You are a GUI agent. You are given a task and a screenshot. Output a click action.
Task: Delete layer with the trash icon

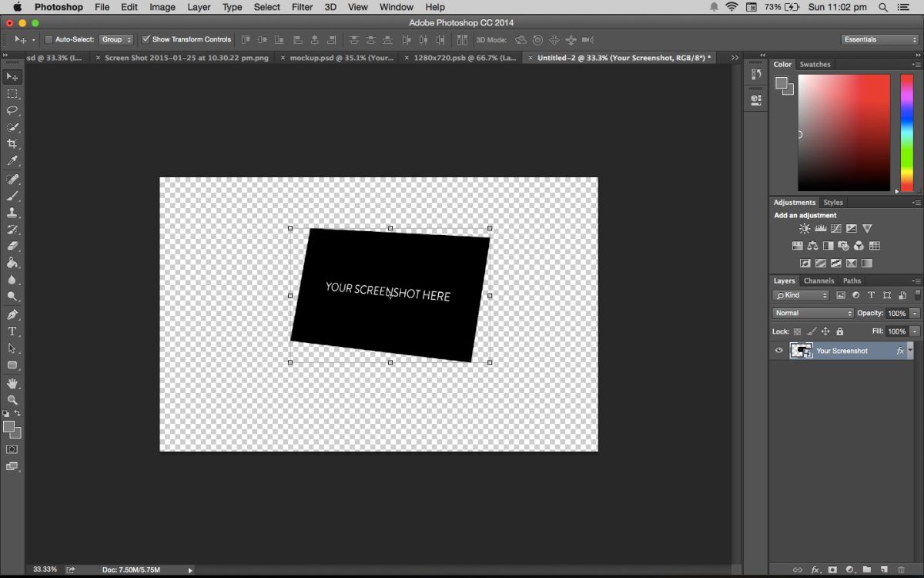902,570
